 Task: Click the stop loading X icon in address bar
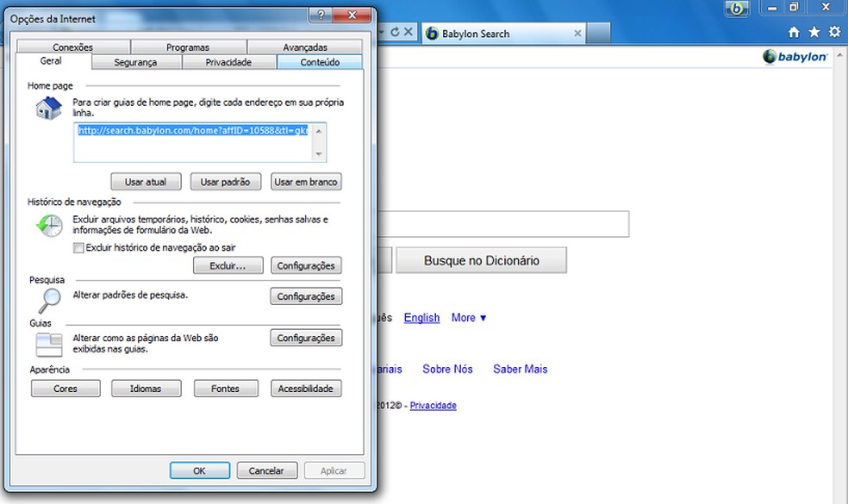408,32
